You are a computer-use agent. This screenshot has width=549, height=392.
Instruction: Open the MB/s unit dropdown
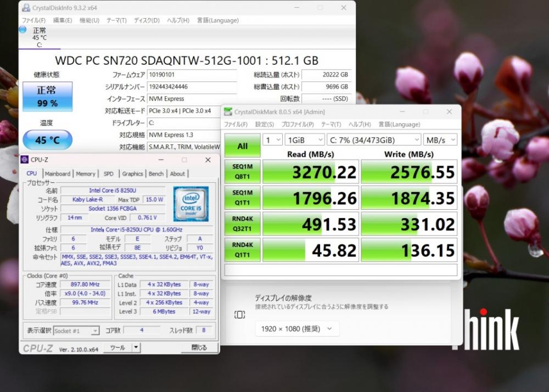440,140
